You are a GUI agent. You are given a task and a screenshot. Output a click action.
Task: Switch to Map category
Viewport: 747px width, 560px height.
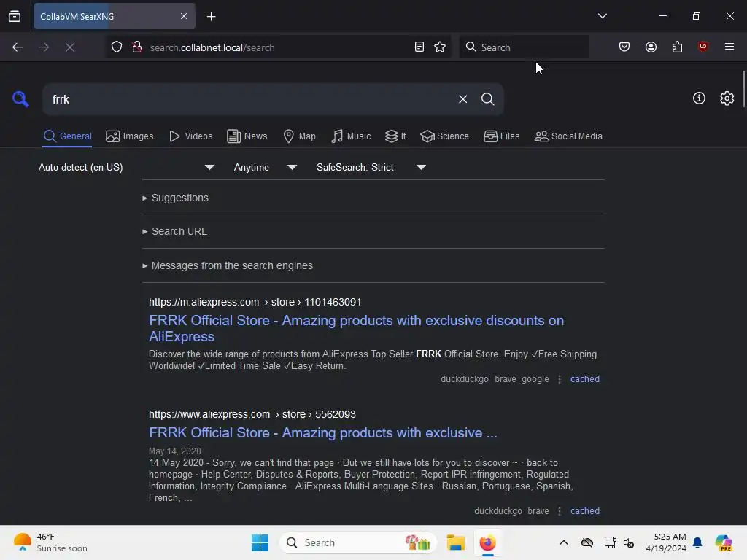pyautogui.click(x=299, y=136)
